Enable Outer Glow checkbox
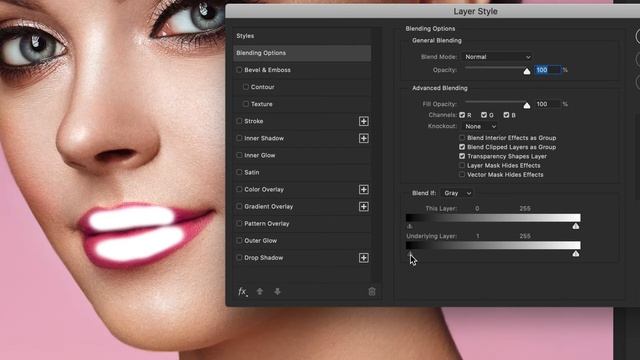The height and width of the screenshot is (360, 640). (x=239, y=240)
